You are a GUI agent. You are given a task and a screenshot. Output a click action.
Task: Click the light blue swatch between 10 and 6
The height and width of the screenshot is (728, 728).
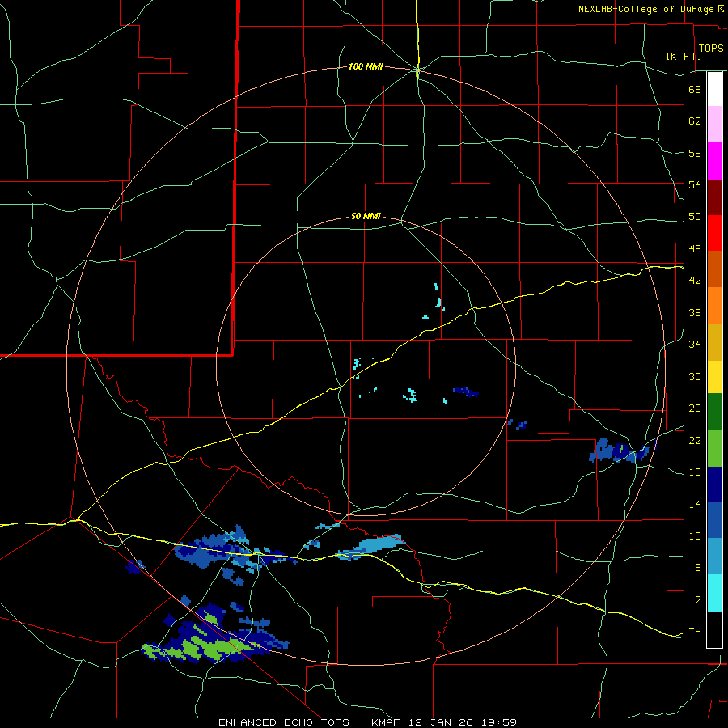coord(714,557)
